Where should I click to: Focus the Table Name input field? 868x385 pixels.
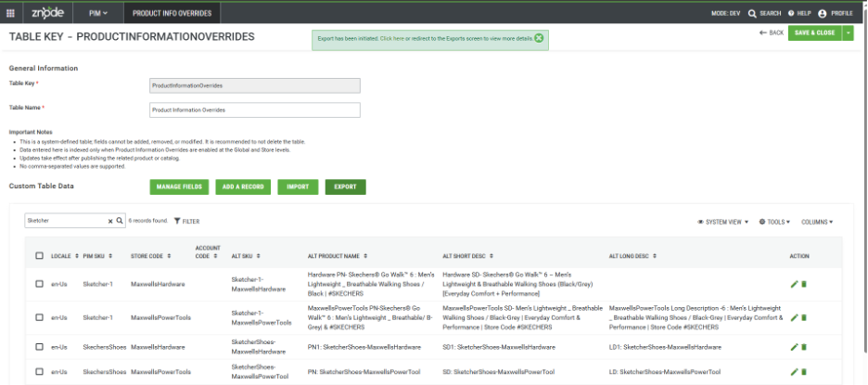click(x=255, y=109)
